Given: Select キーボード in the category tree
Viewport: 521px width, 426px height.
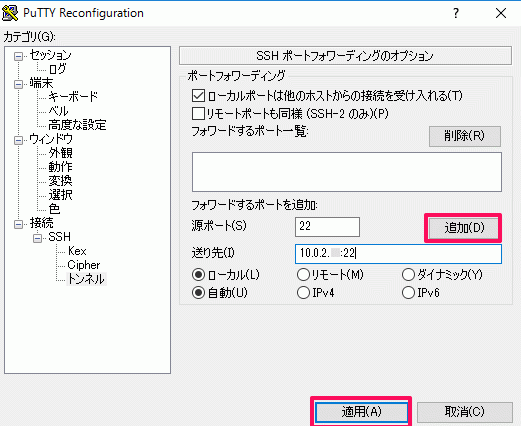Looking at the screenshot, I should click(73, 97).
